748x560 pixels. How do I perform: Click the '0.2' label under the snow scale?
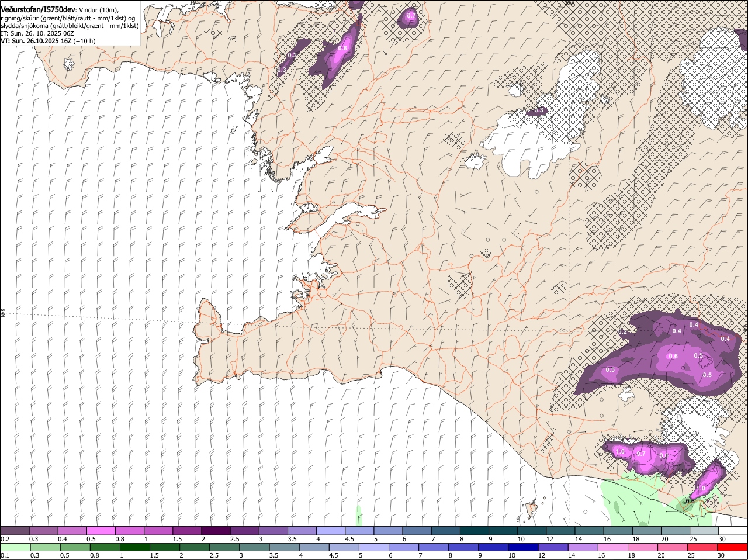point(5,539)
